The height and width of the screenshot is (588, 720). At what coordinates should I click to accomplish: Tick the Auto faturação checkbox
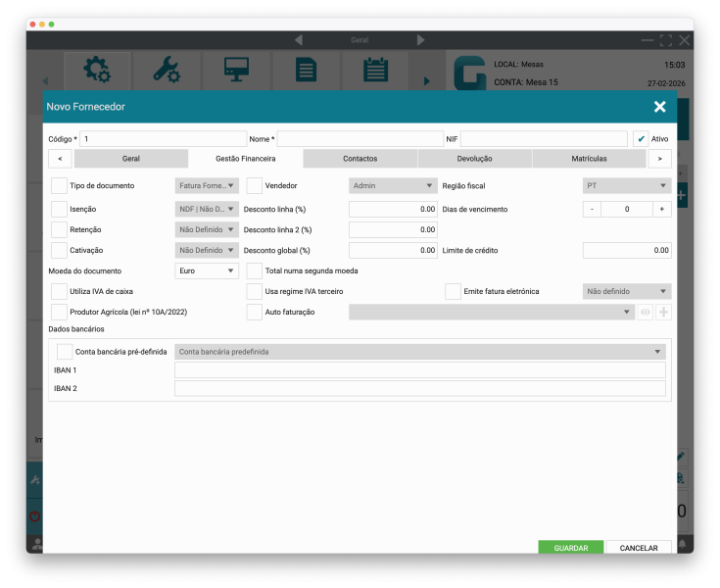(x=255, y=312)
